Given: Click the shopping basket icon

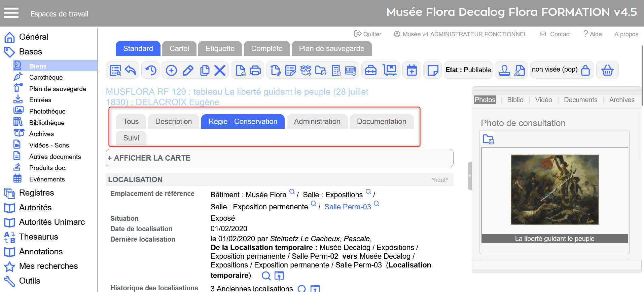Looking at the screenshot, I should [607, 71].
